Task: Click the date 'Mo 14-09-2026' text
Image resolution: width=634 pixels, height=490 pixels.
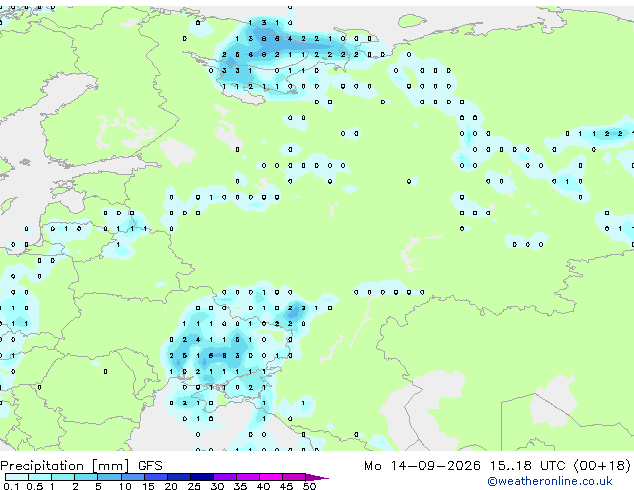Action: [422, 466]
